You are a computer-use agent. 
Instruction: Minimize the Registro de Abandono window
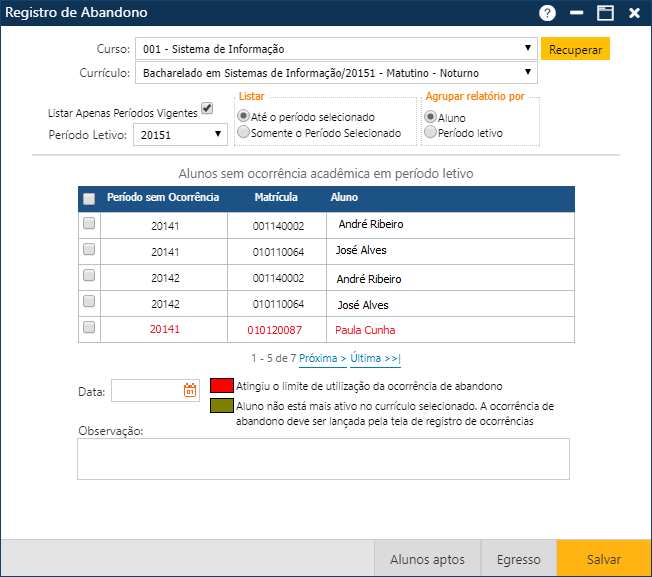576,13
